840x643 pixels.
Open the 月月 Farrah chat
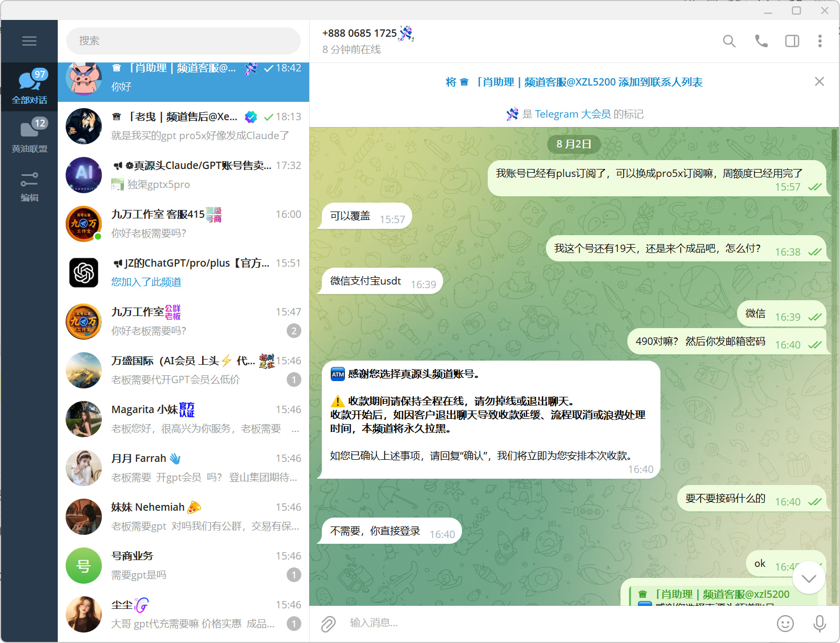click(x=183, y=468)
